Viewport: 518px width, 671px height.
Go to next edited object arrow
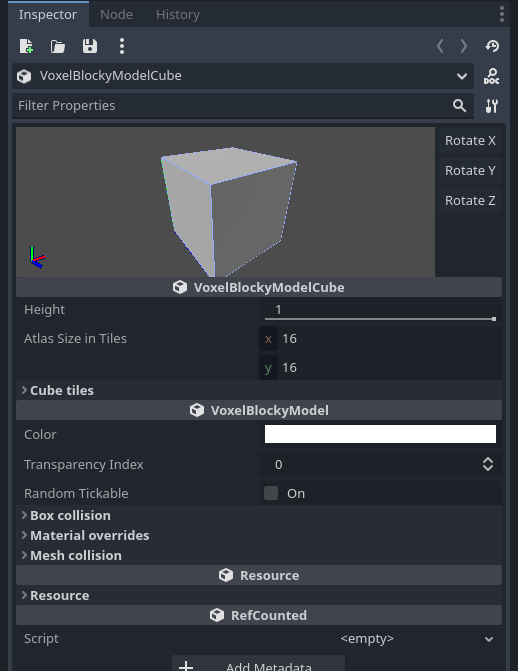[464, 46]
